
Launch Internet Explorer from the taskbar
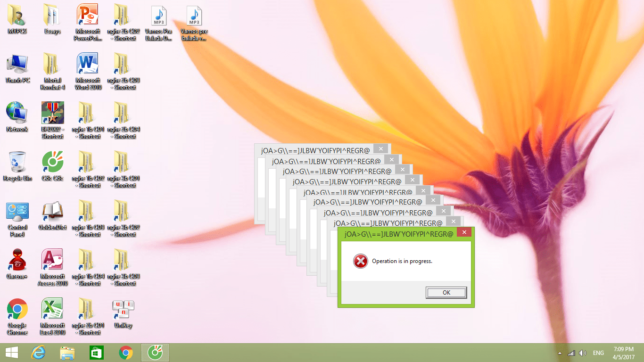[x=38, y=353]
